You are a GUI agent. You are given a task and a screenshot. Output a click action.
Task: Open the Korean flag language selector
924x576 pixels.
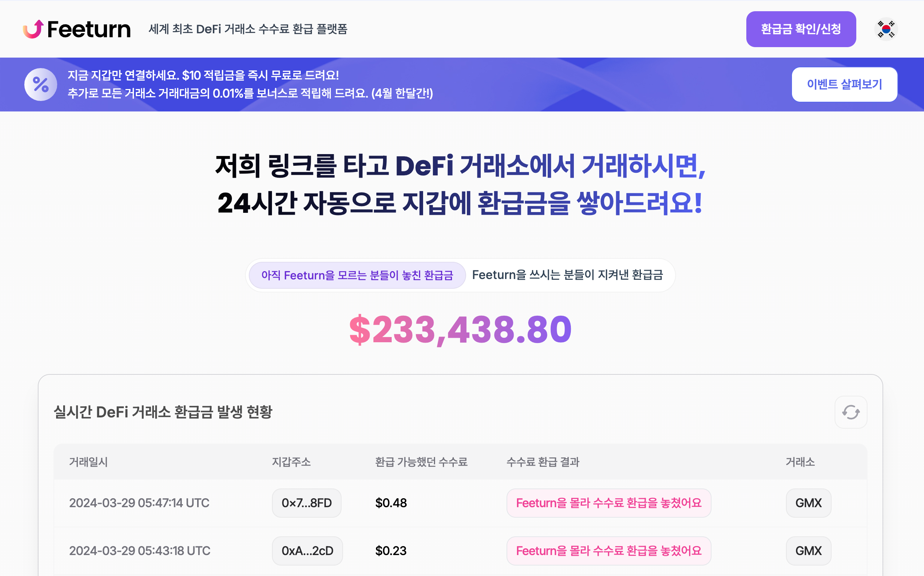click(885, 29)
